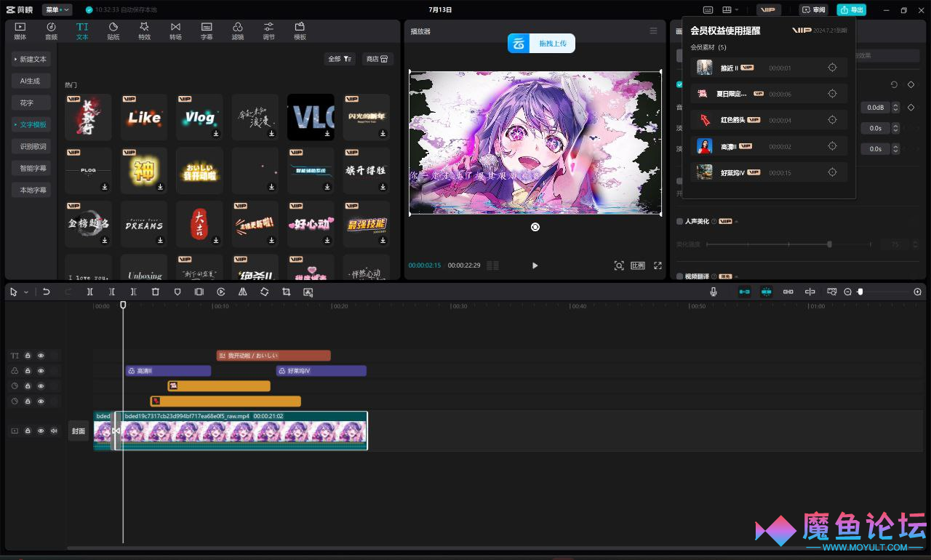This screenshot has width=931, height=560.
Task: Split the clip at the playhead
Action: [90, 292]
